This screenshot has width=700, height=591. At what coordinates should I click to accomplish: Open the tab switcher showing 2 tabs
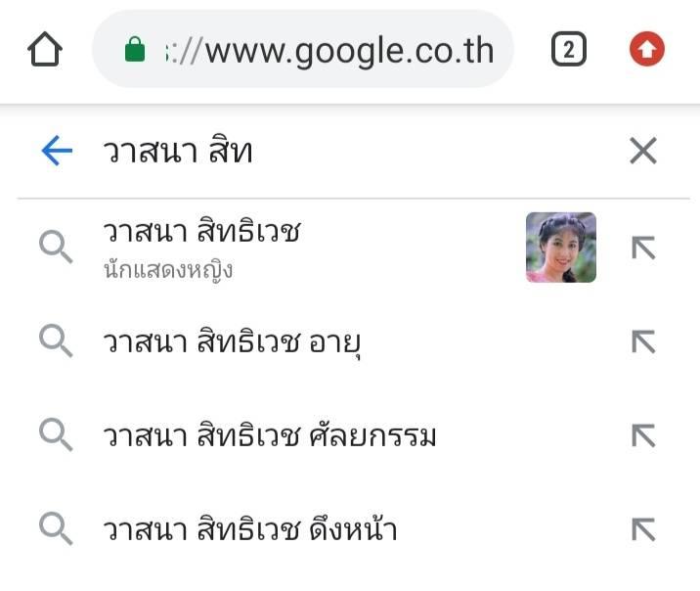tap(569, 49)
